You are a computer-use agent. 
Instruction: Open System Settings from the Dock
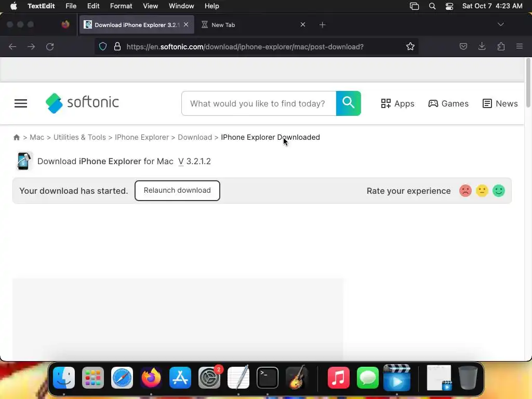[209, 378]
